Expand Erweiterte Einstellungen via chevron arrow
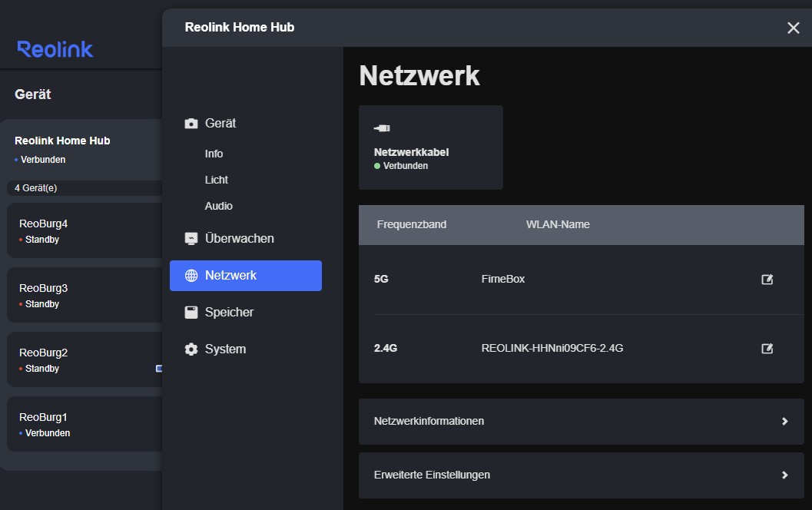Screen dimensions: 812x510 pos(784,475)
